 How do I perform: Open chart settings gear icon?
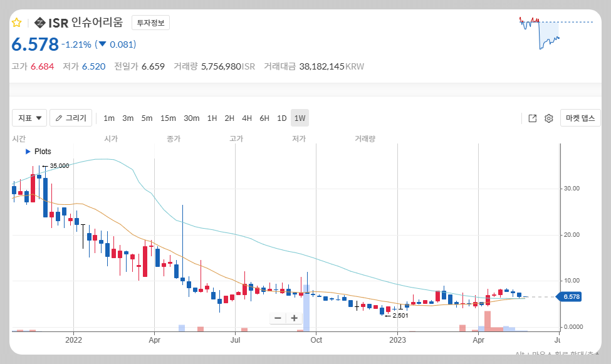(x=549, y=118)
